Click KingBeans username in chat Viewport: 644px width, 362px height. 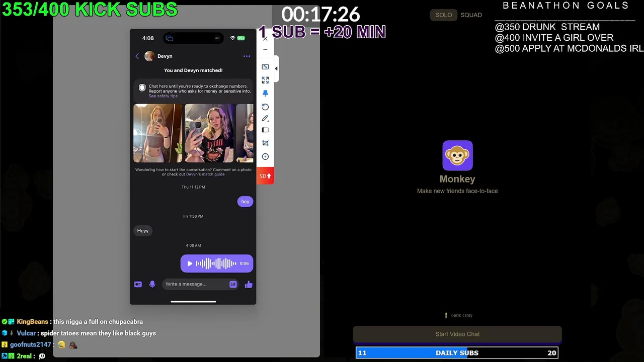click(x=32, y=322)
